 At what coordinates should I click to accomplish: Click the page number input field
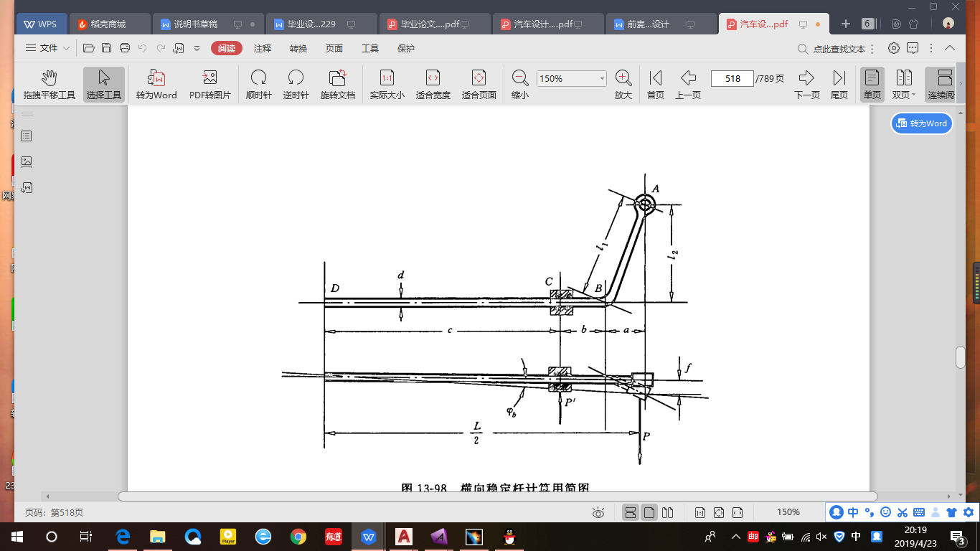point(732,79)
